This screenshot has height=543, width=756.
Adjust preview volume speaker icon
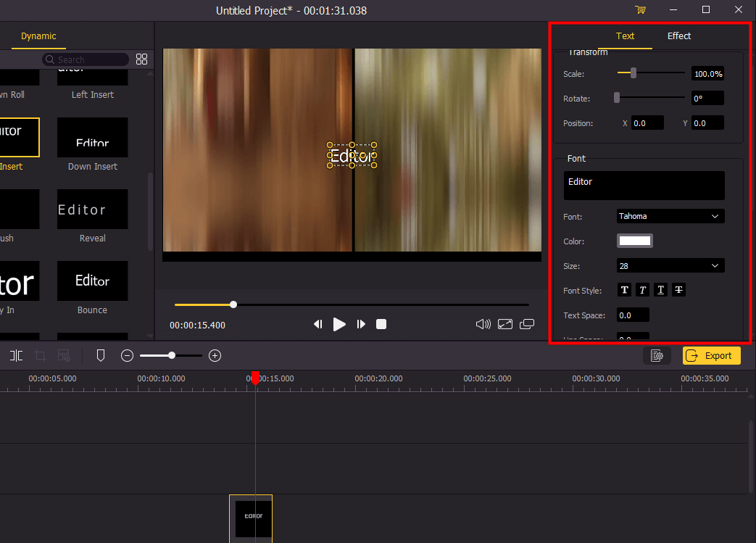pos(483,324)
